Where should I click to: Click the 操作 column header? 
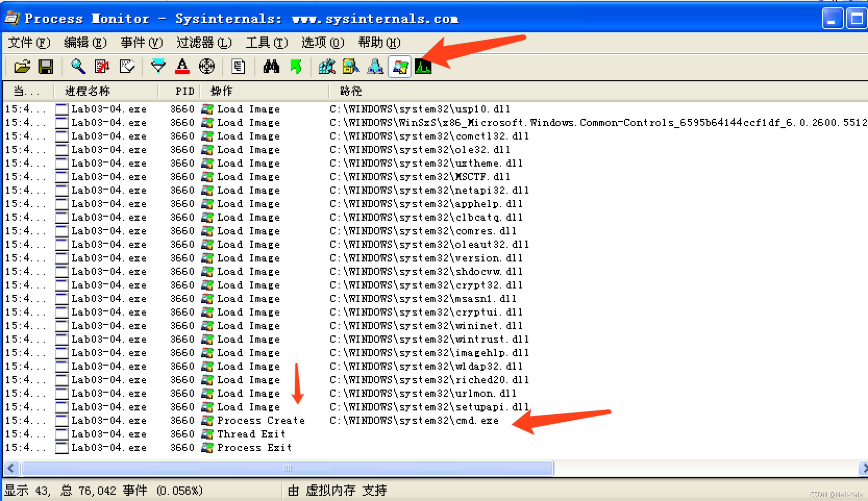(x=265, y=91)
